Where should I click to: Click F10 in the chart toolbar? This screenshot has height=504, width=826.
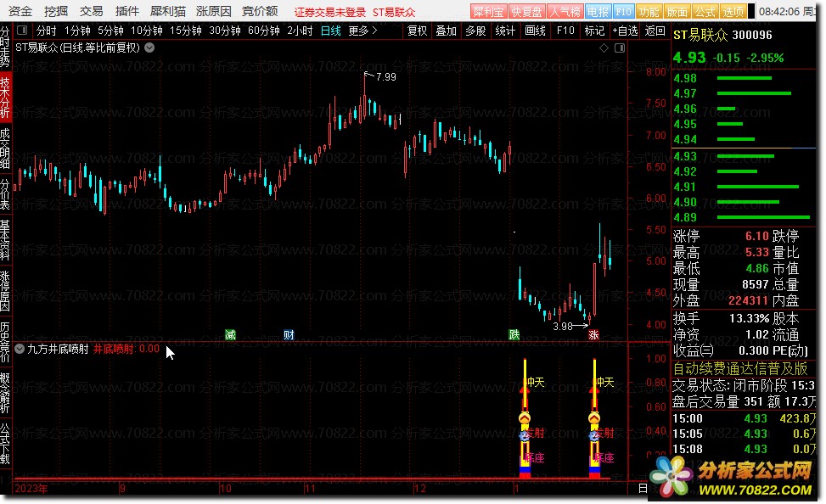click(565, 31)
